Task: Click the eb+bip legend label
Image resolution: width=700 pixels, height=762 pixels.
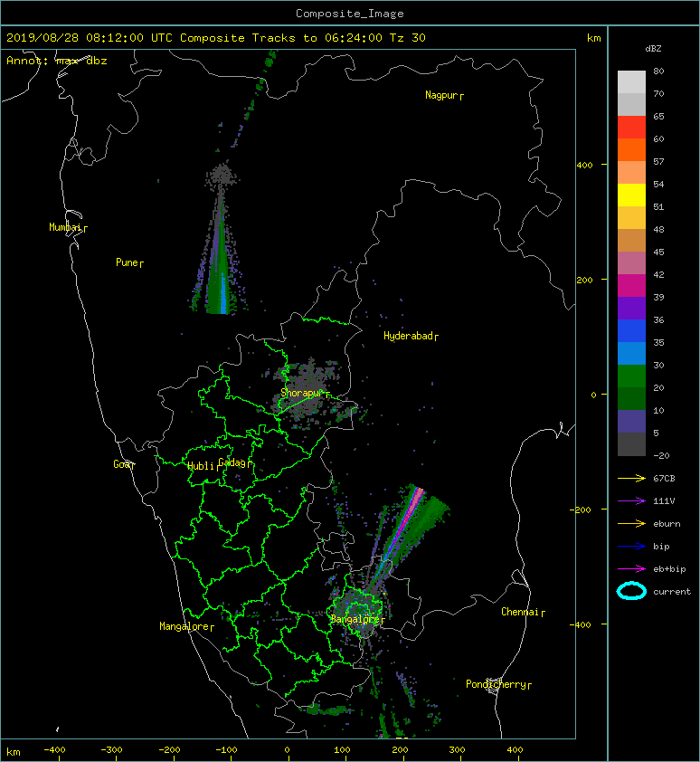Action: coord(669,569)
